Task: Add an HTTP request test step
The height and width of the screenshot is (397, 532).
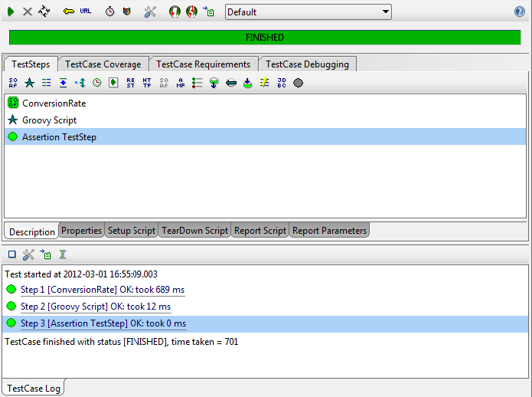Action: coord(147,83)
